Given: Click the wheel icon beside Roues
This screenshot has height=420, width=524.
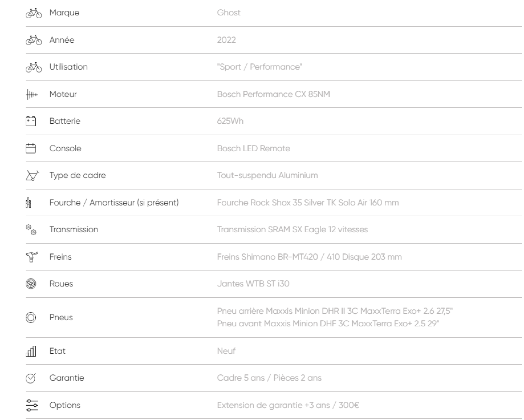Looking at the screenshot, I should tap(31, 284).
